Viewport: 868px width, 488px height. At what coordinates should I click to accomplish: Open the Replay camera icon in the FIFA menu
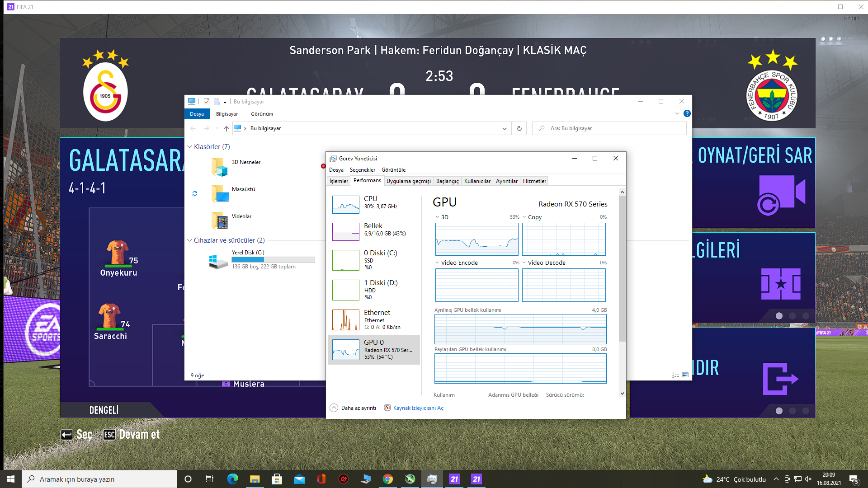tap(781, 194)
